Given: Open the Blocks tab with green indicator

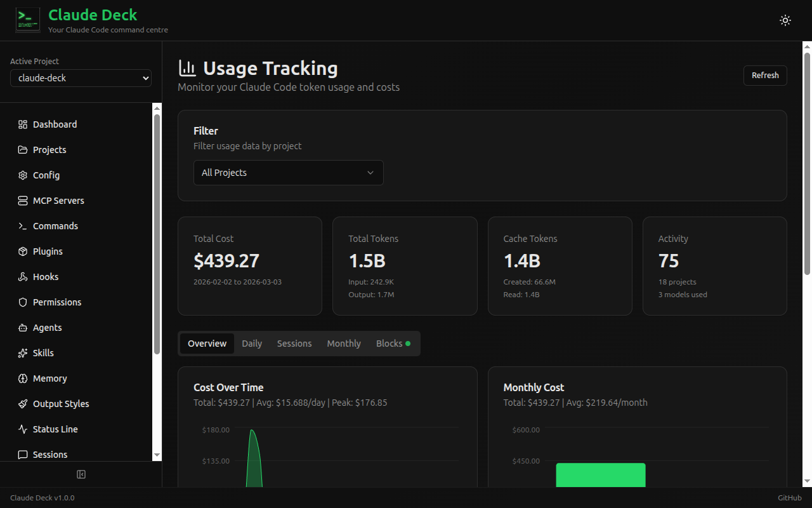Looking at the screenshot, I should (389, 343).
